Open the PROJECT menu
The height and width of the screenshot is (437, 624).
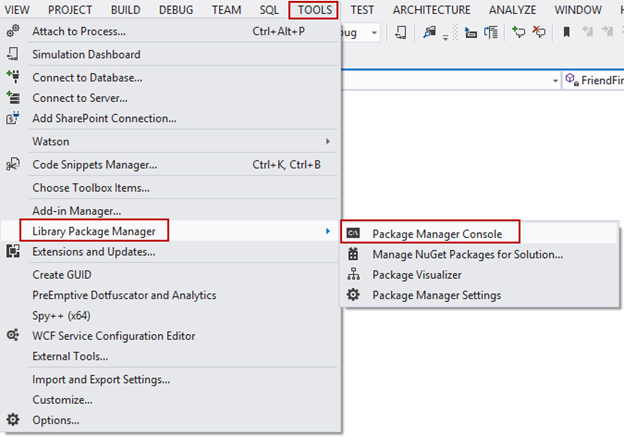click(x=70, y=10)
